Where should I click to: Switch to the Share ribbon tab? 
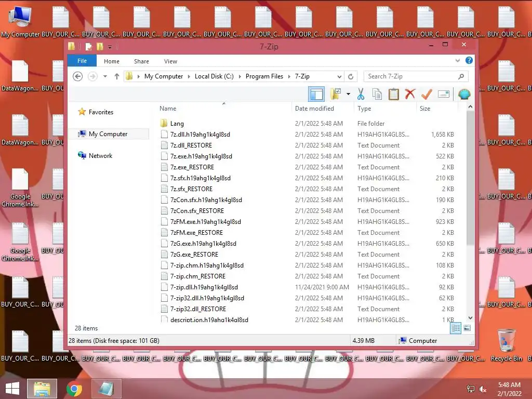click(x=141, y=61)
